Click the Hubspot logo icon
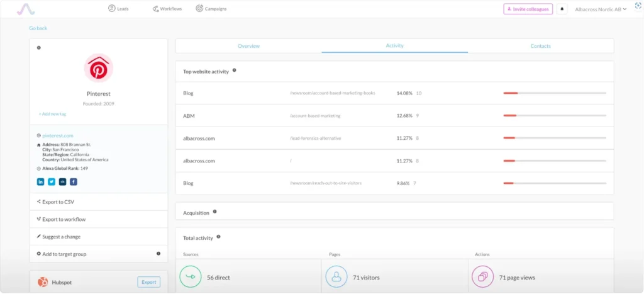Viewport: 644px width, 294px height. click(x=43, y=282)
